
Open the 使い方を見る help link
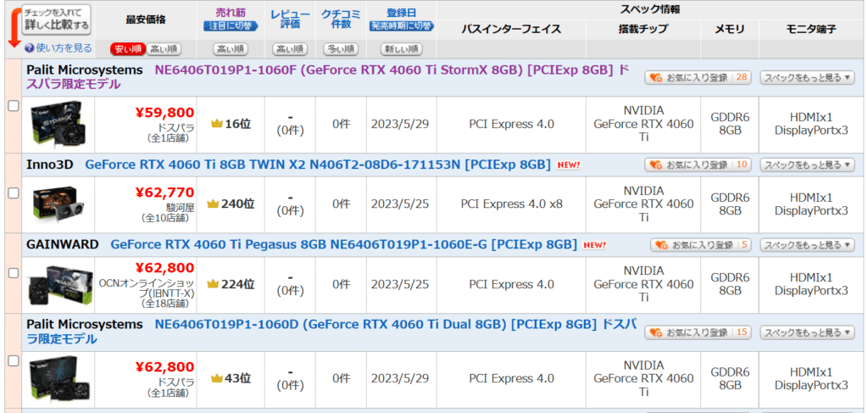[x=64, y=48]
